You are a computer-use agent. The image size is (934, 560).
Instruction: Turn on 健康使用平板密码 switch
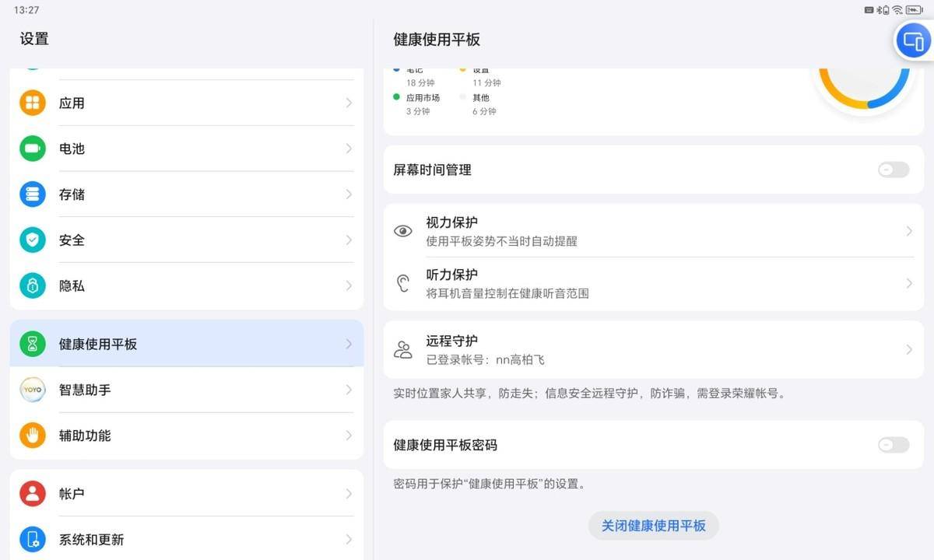pos(893,444)
